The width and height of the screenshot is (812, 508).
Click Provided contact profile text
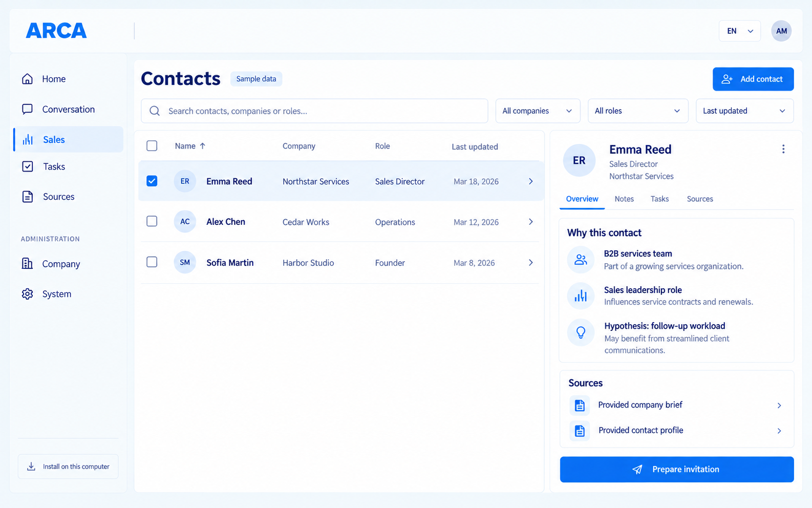point(641,430)
